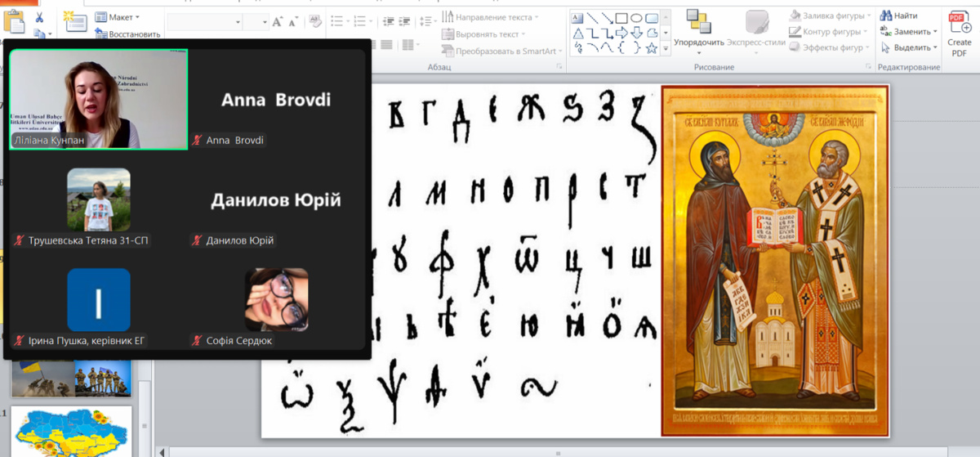Open the font name combo box
Screen dimensions: 980x457
click(x=203, y=21)
